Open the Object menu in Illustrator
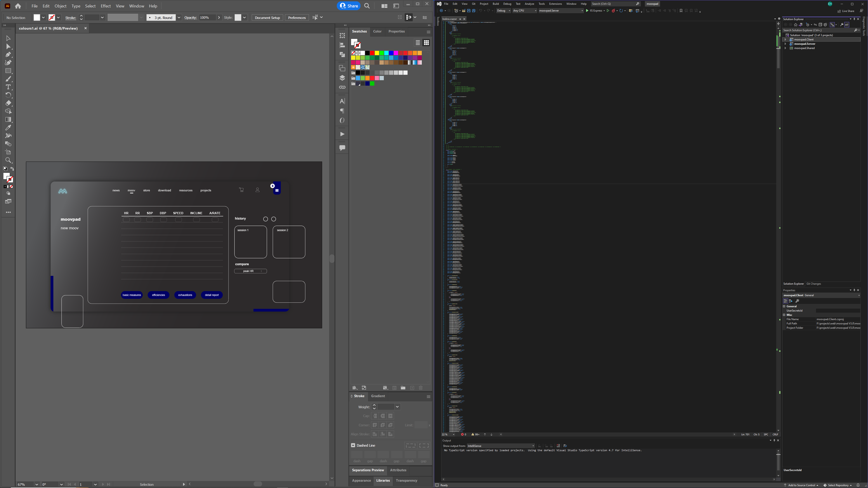 (60, 6)
